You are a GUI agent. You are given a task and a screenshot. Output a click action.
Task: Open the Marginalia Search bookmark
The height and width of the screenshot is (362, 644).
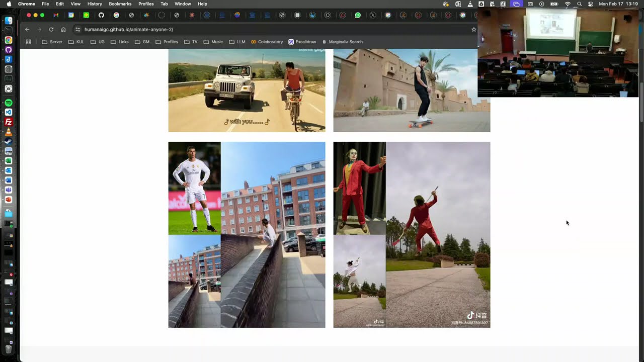click(342, 42)
